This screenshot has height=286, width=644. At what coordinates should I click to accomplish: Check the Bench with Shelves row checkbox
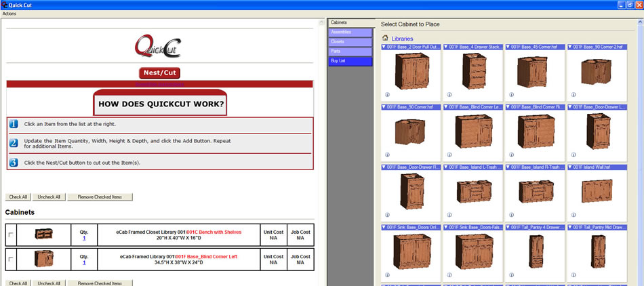(11, 234)
